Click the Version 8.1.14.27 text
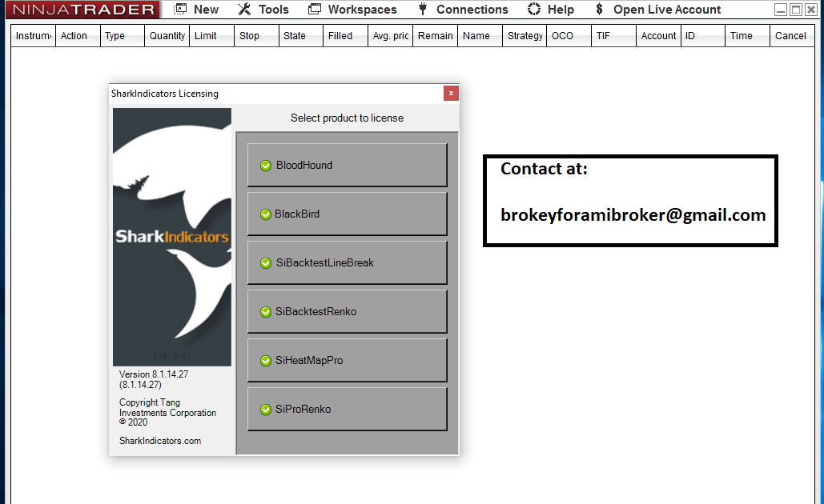This screenshot has height=504, width=824. 154,379
